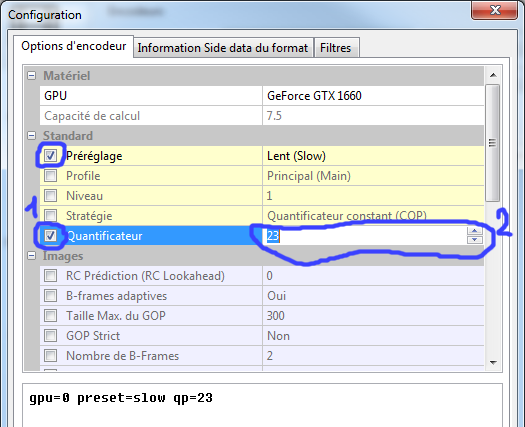Select RC Prédiction (RC Lookahead) row label
Viewport: 525px width, 427px height.
pyautogui.click(x=145, y=276)
